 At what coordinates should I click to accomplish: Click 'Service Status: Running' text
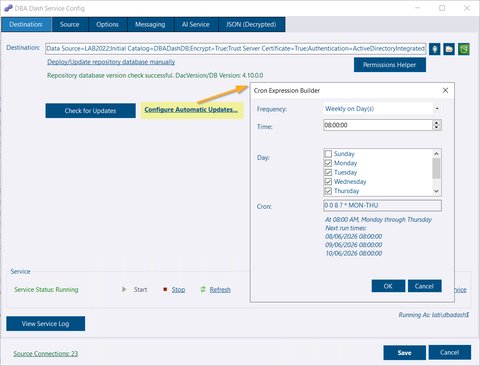coord(46,290)
